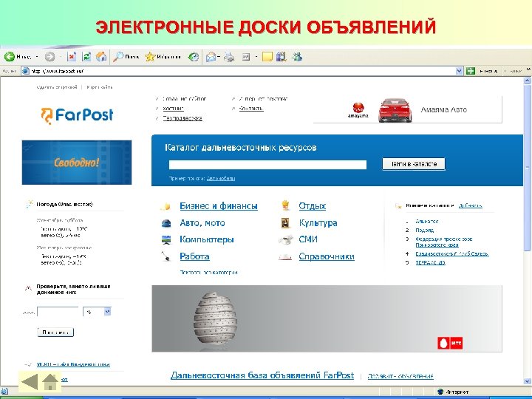Viewport: 532px width, 399px height.
Task: Open the 'Справочники' category link
Action: click(x=327, y=256)
